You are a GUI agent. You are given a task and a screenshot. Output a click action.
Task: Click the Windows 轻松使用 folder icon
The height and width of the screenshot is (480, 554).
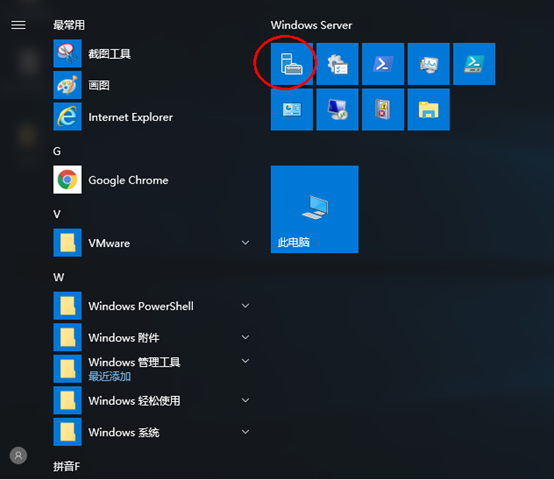coord(67,400)
